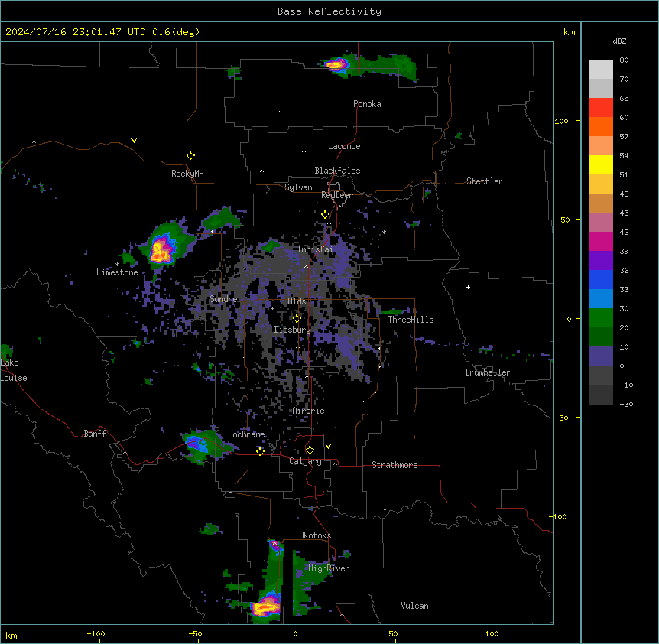Viewport: 659px width, 644px height.
Task: Click the km unit label at top right
Action: (x=570, y=32)
